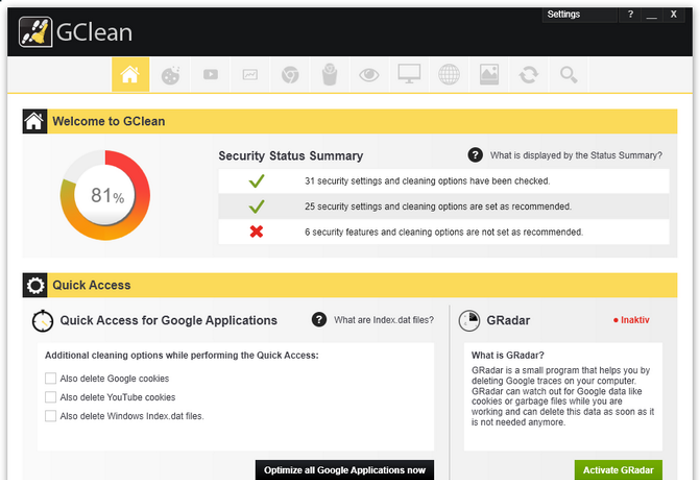Click the GRadar radar icon
Viewport: 700px width, 480px height.
[x=469, y=321]
